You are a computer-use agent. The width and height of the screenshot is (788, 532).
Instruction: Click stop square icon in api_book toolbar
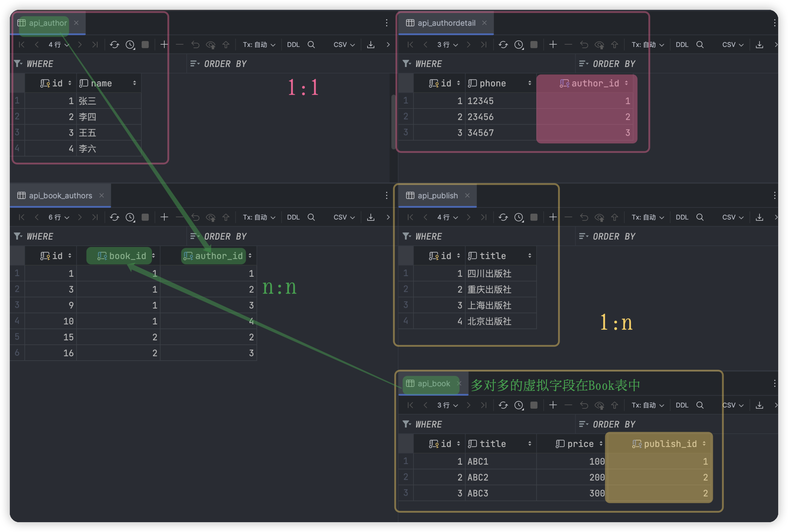point(534,405)
